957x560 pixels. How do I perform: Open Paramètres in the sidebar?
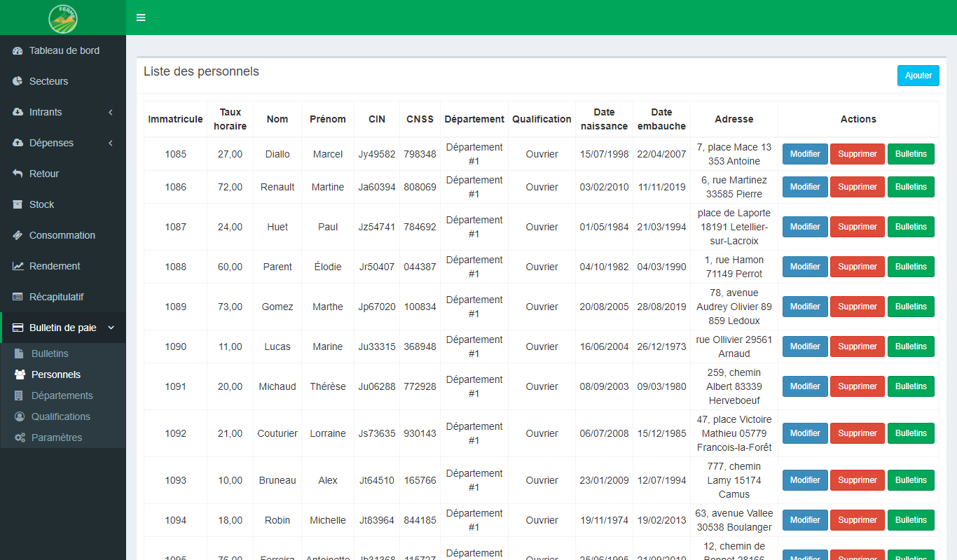point(56,437)
